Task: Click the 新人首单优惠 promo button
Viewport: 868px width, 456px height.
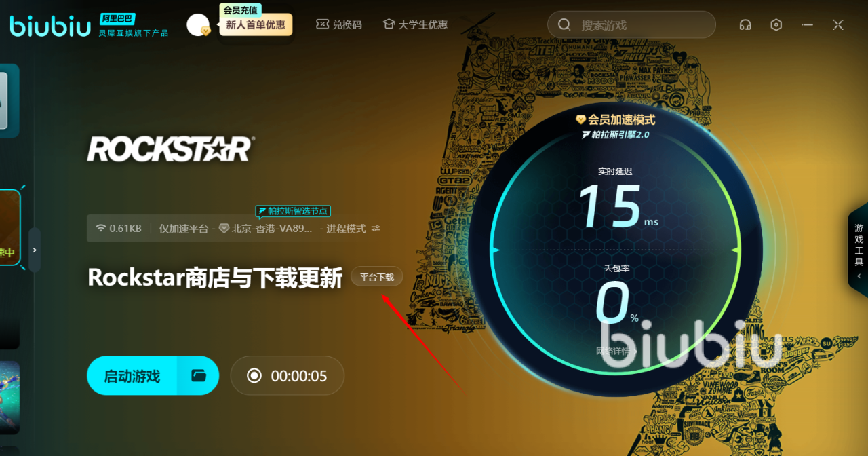Action: coord(256,24)
